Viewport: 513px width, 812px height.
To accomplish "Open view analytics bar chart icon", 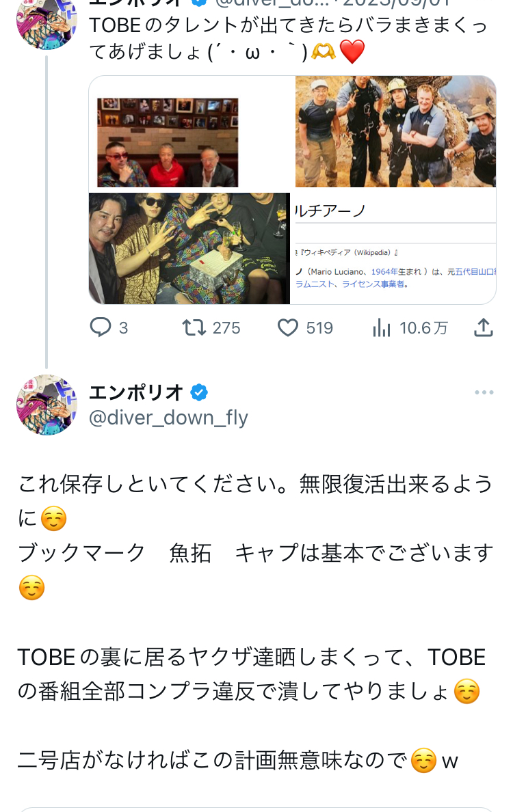I will [382, 328].
